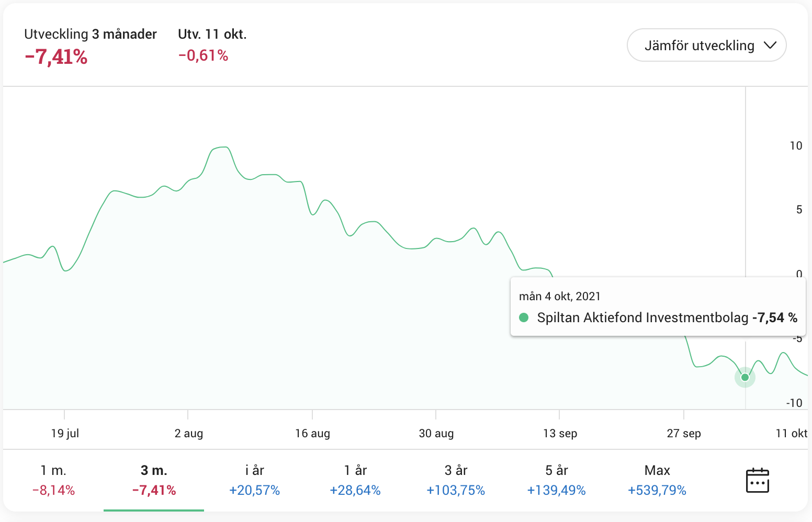Click the chevron arrow in Jämför utveckling

tap(770, 46)
